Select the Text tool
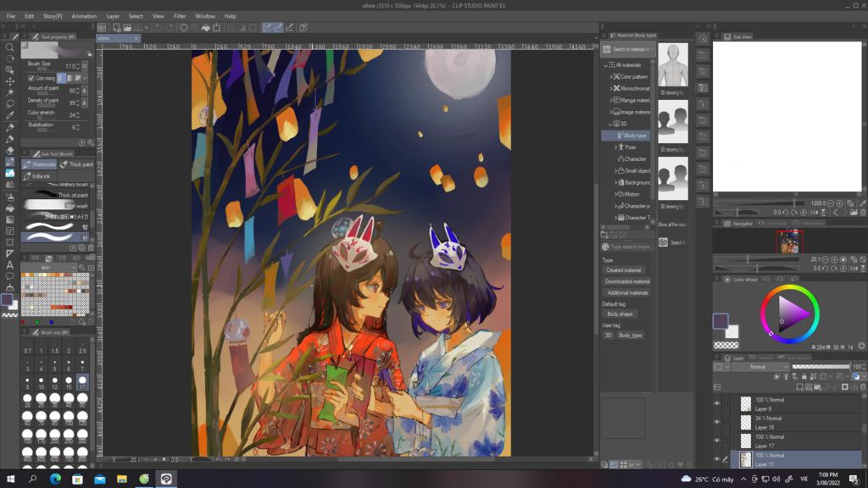The height and width of the screenshot is (488, 868). (9, 265)
